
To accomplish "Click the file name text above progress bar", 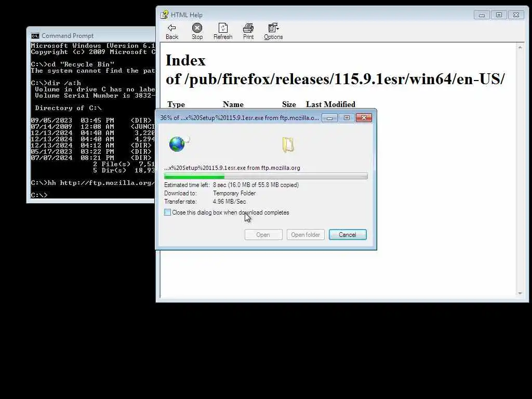I will pyautogui.click(x=232, y=168).
